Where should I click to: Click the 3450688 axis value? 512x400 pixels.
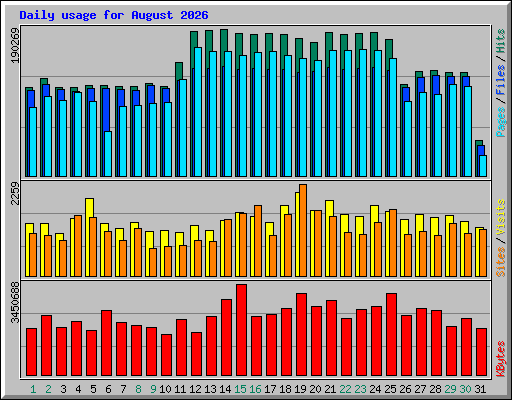coord(15,303)
